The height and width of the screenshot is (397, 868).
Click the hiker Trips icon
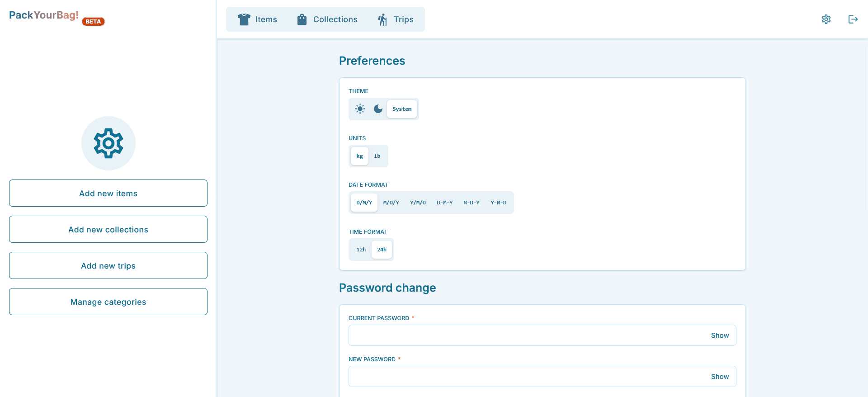(382, 19)
